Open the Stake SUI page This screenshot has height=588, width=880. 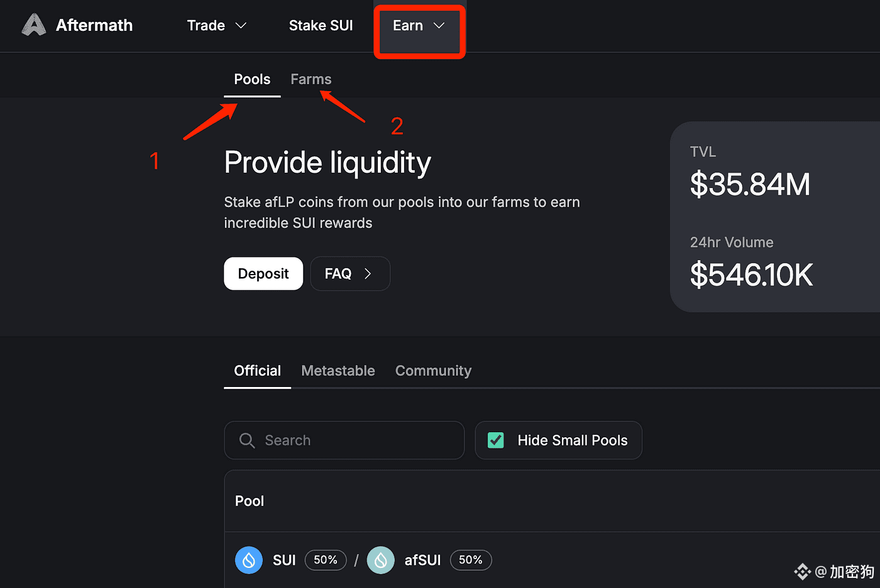pos(321,26)
